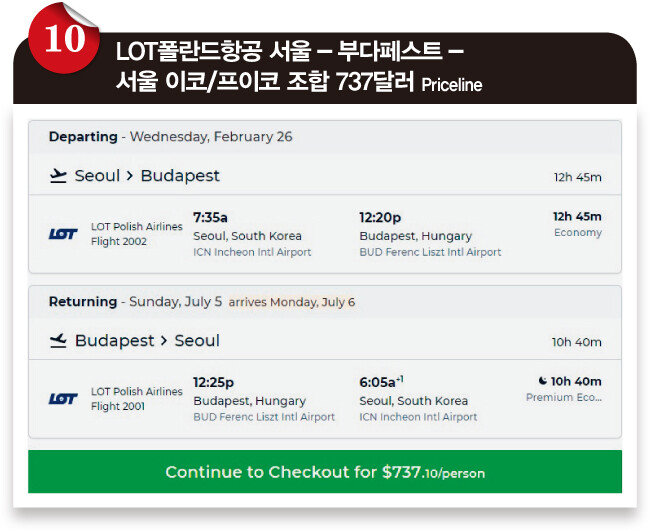Select the Departing Wednesday, February 26 header
The width and height of the screenshot is (650, 531).
pyautogui.click(x=170, y=136)
